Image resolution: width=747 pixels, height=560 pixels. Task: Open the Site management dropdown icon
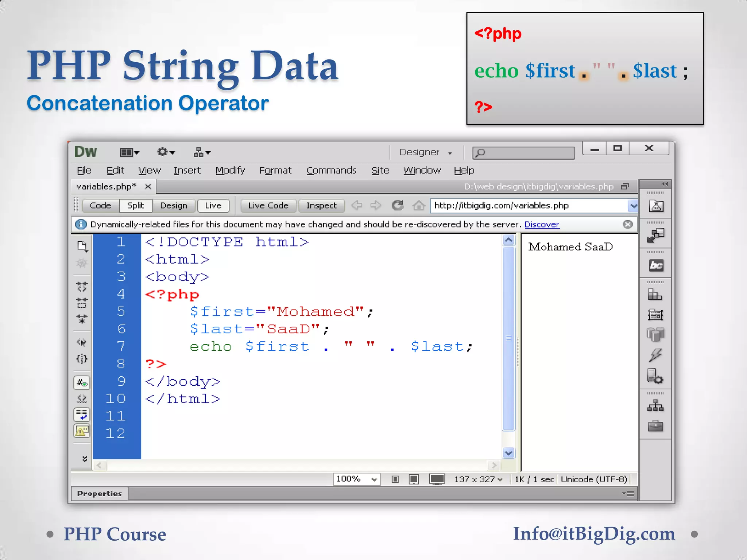pyautogui.click(x=202, y=152)
